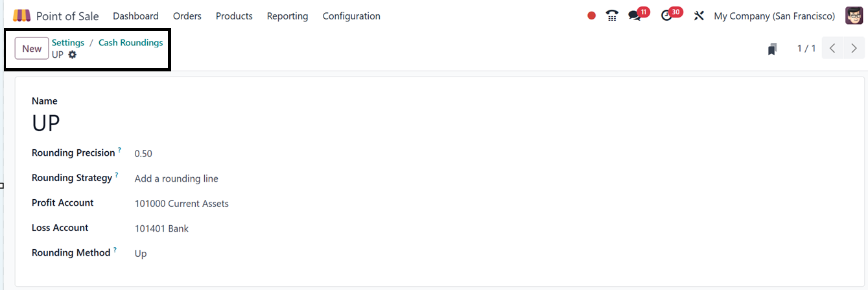Go to the next record arrow

(x=854, y=48)
